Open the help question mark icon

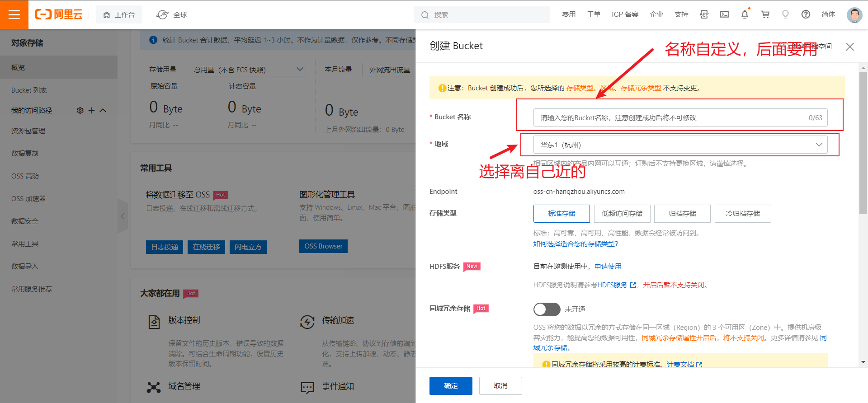coord(806,14)
